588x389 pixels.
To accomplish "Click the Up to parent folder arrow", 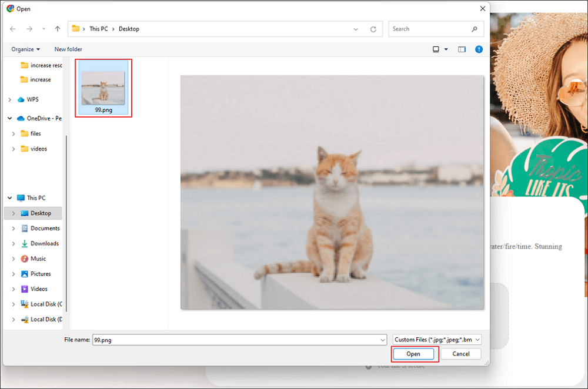I will [57, 29].
